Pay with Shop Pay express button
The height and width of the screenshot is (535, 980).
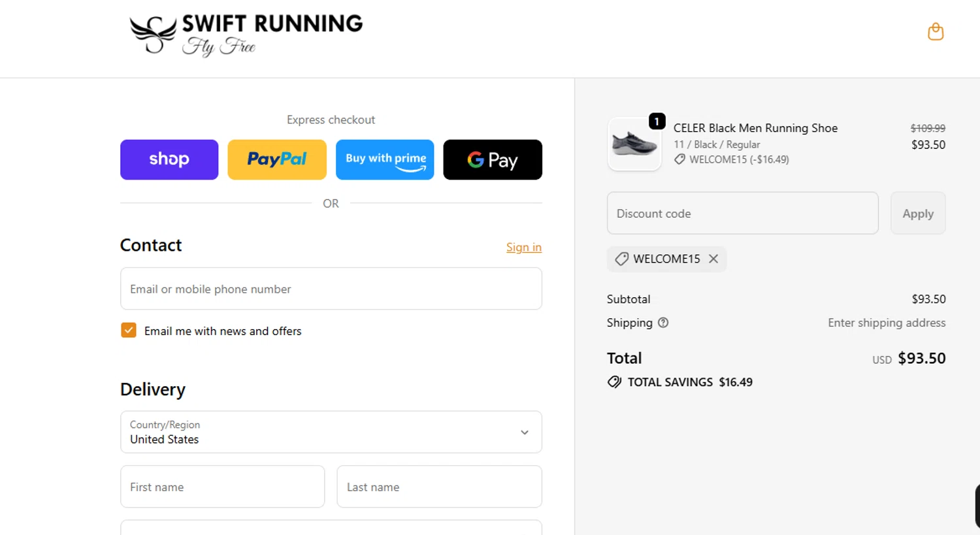tap(169, 159)
